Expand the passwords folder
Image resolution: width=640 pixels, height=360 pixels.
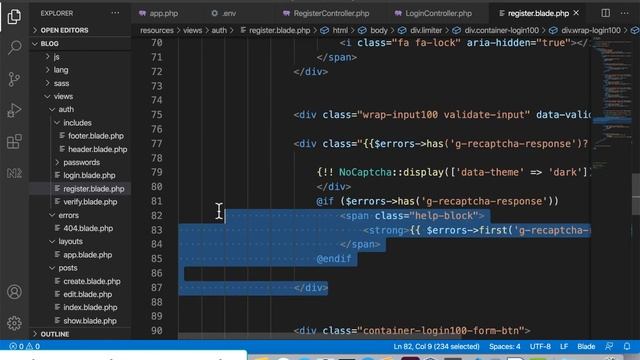(x=81, y=162)
